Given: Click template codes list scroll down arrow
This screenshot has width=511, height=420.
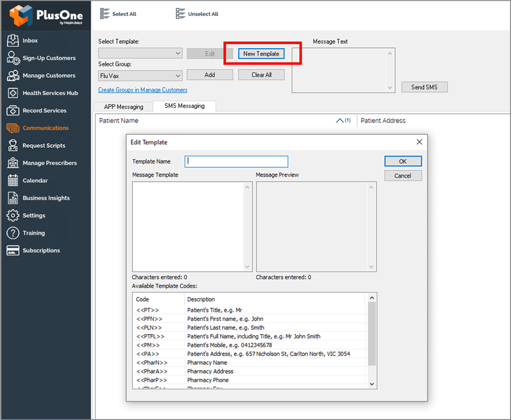Looking at the screenshot, I should [372, 384].
